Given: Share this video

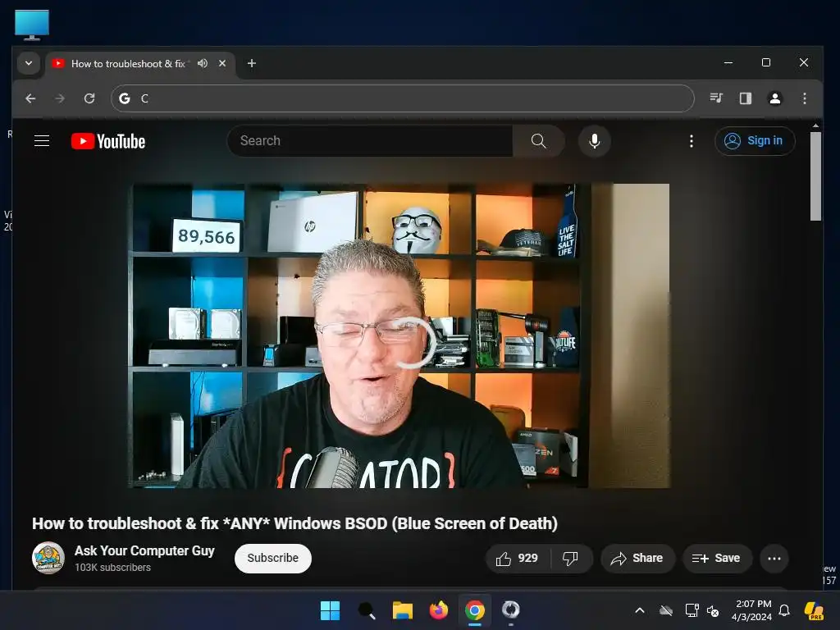Looking at the screenshot, I should click(x=637, y=559).
